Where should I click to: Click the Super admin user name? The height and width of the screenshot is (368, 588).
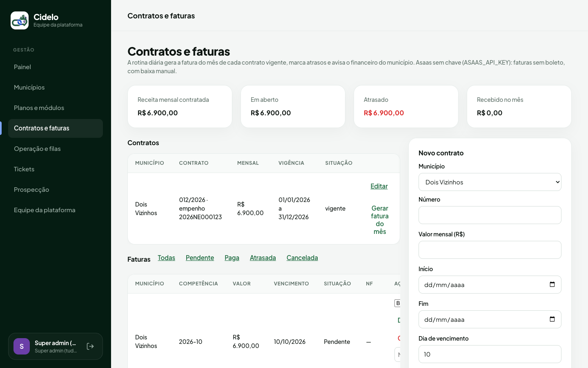pyautogui.click(x=56, y=343)
